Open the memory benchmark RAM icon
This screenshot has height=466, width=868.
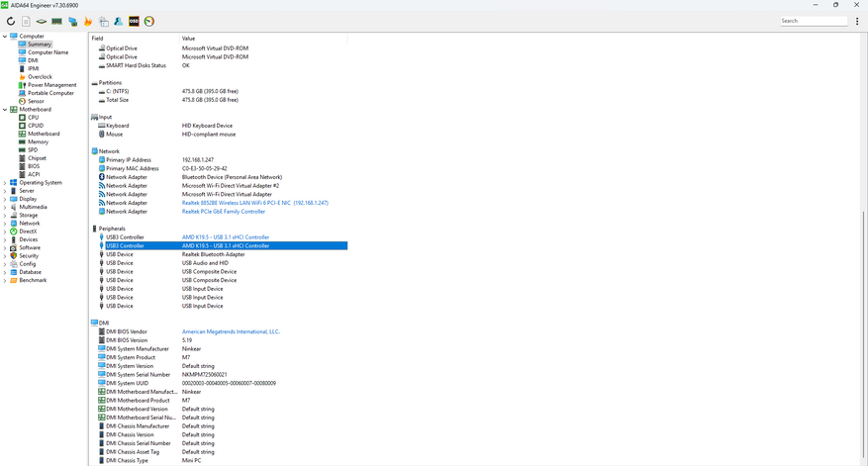[56, 22]
